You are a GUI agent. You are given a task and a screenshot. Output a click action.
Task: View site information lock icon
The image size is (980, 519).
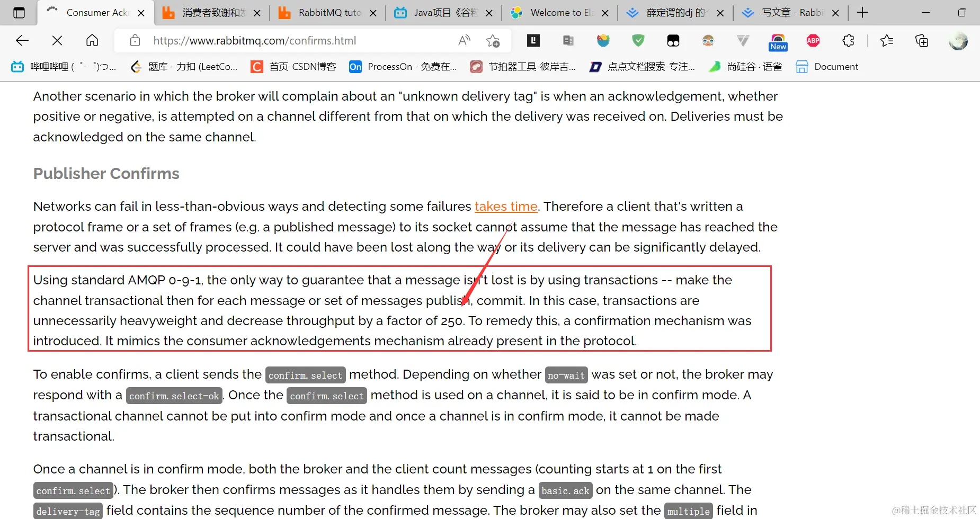pos(135,41)
